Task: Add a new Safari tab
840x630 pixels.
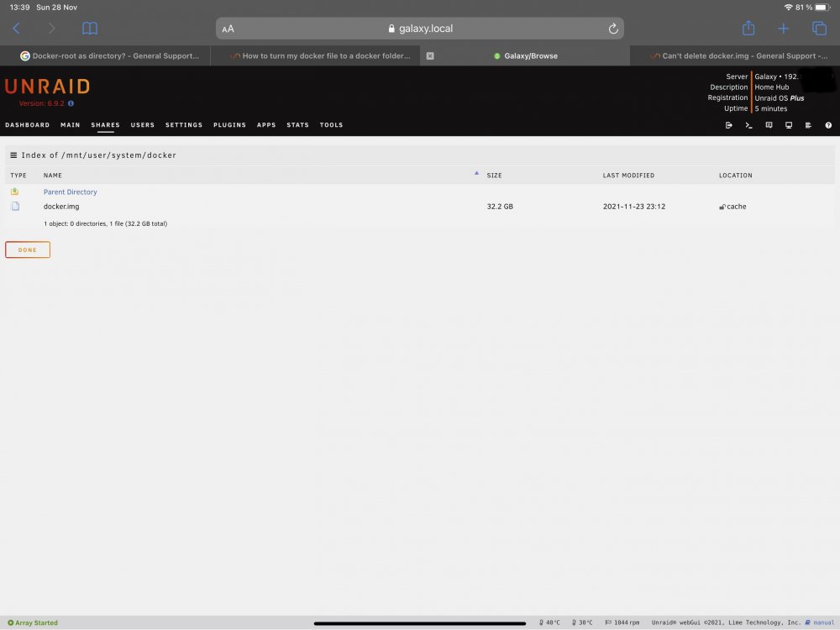Action: [783, 29]
